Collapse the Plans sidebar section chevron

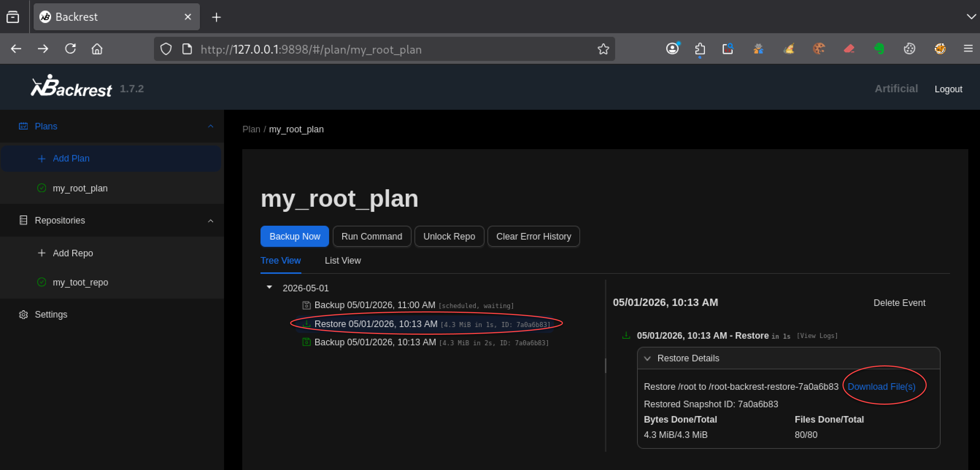click(x=211, y=126)
